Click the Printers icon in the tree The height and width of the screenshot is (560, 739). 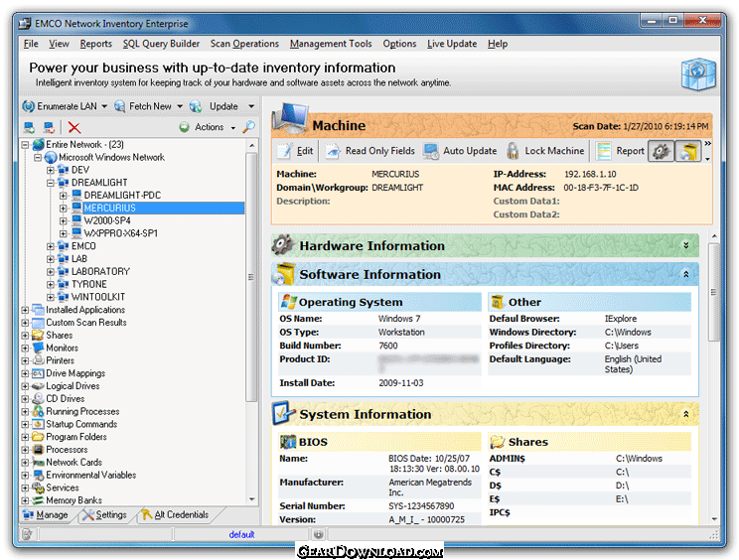38,360
